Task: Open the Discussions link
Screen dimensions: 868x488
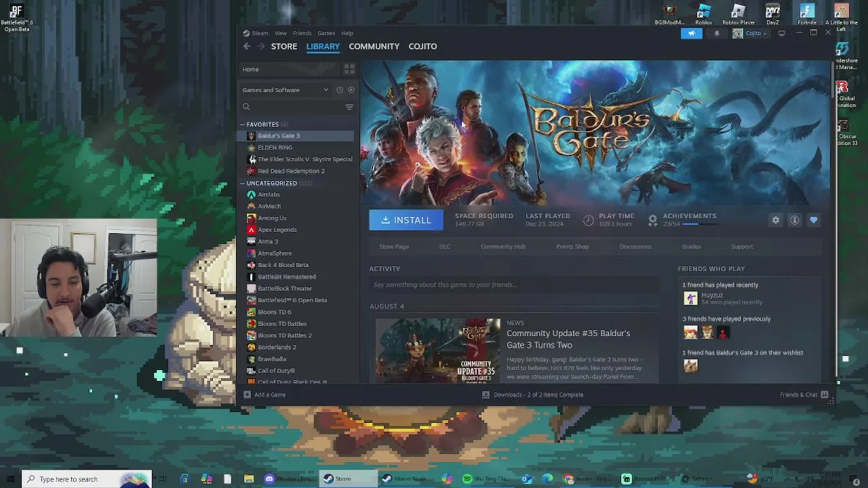Action: pyautogui.click(x=635, y=247)
